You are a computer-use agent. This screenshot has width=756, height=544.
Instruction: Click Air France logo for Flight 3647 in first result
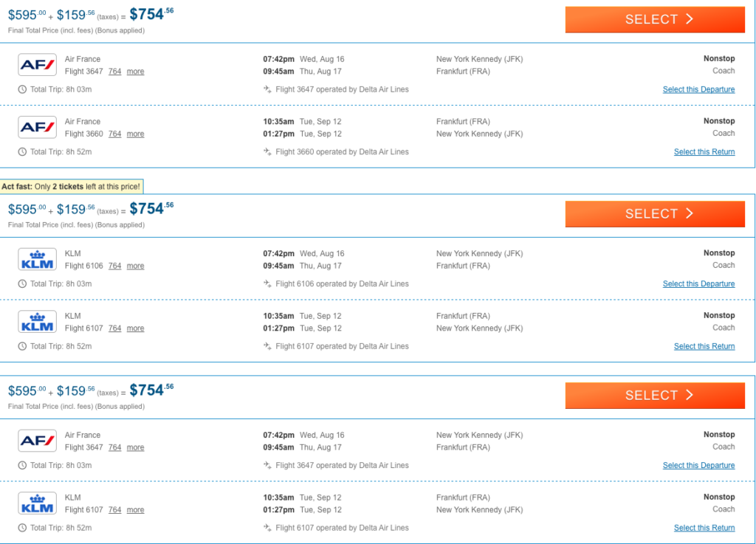[37, 64]
